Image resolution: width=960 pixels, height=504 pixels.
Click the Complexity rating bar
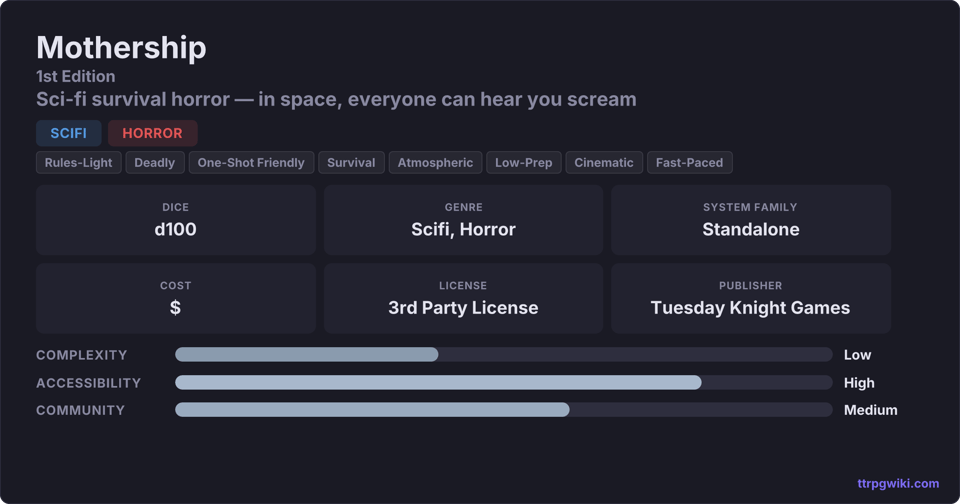click(x=503, y=355)
